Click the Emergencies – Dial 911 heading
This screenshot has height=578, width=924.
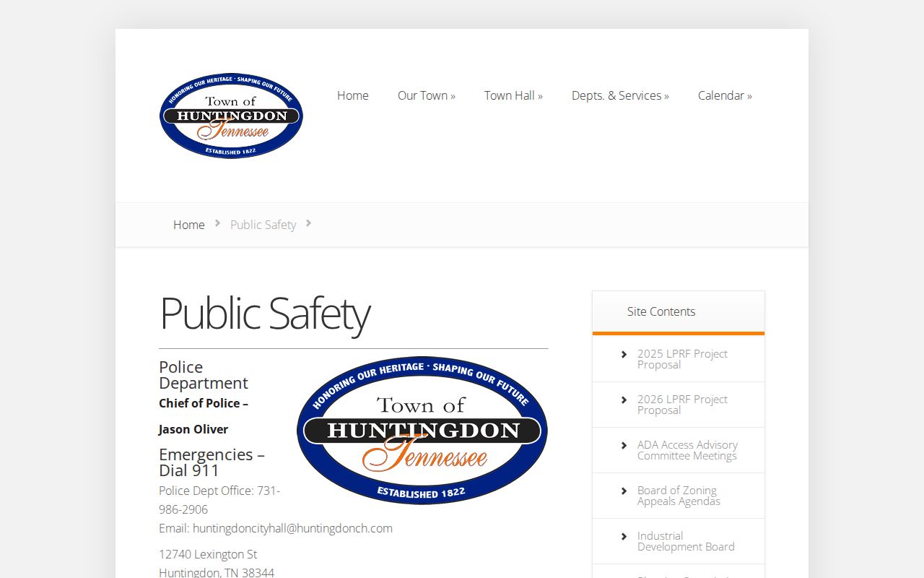point(212,462)
